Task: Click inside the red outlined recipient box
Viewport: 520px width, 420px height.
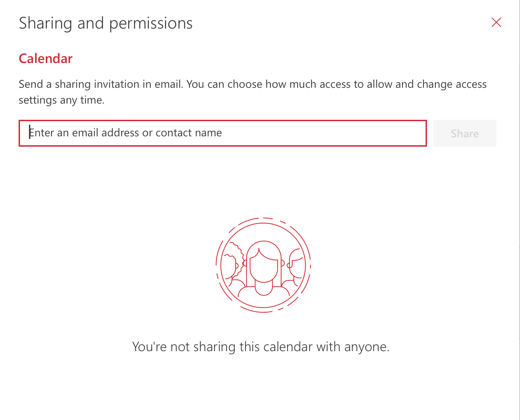Action: [x=222, y=133]
